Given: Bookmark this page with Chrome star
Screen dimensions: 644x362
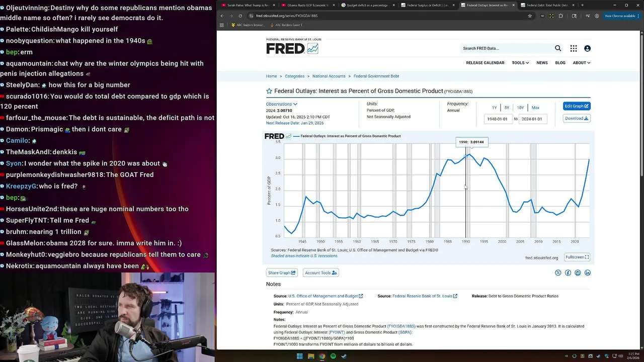Looking at the screenshot, I should coord(530,16).
